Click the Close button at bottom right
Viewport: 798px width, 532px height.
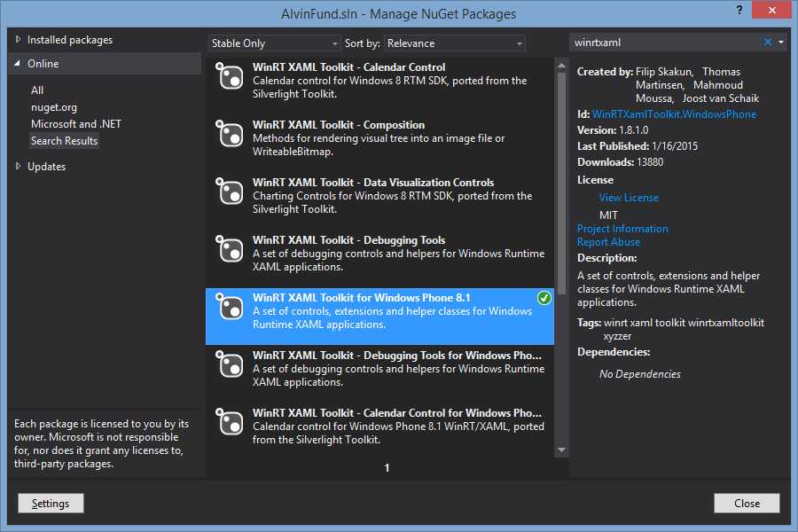point(747,503)
